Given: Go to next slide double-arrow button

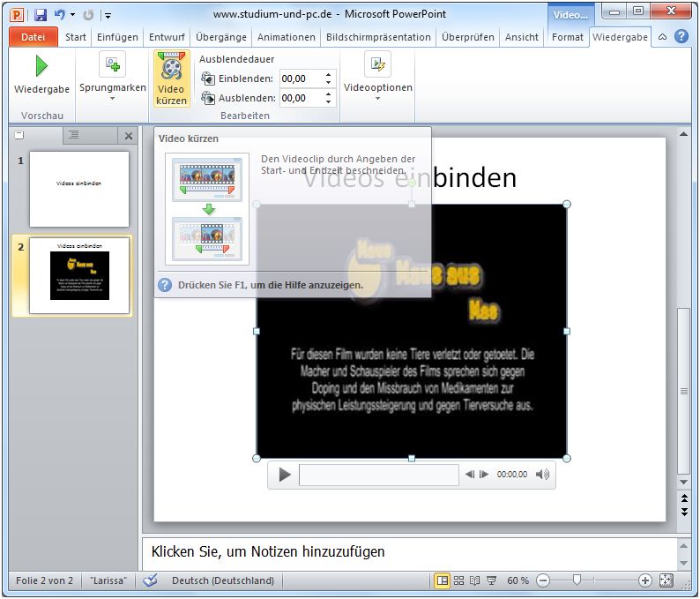Looking at the screenshot, I should [x=684, y=512].
